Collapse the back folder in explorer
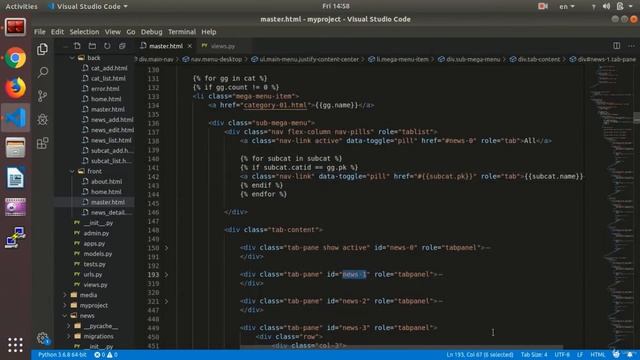 (x=72, y=58)
